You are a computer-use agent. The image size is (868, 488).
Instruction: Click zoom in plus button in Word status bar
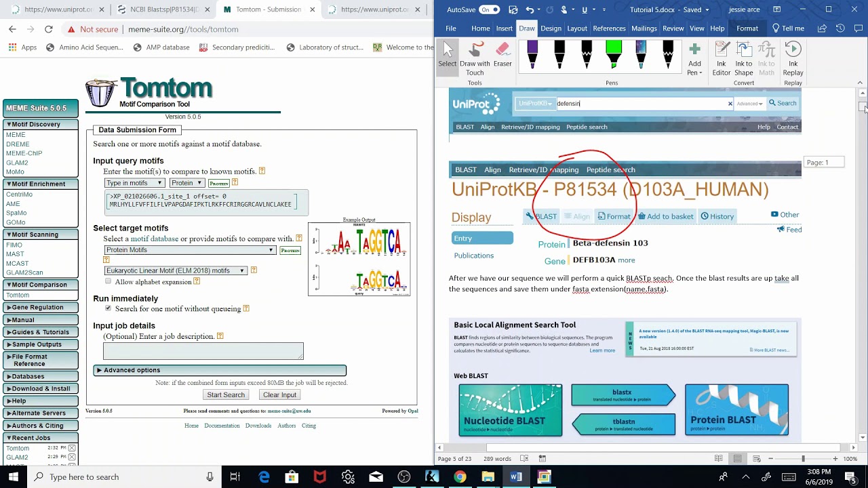[x=835, y=459]
